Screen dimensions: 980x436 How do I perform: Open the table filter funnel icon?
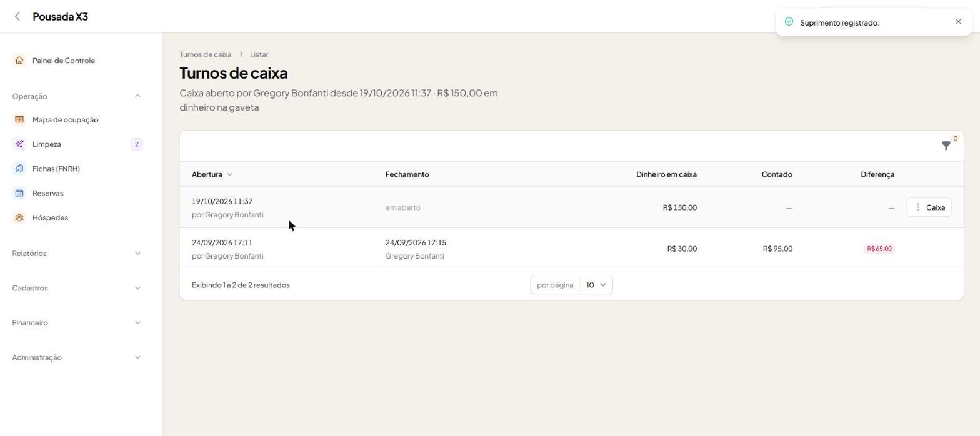(946, 146)
